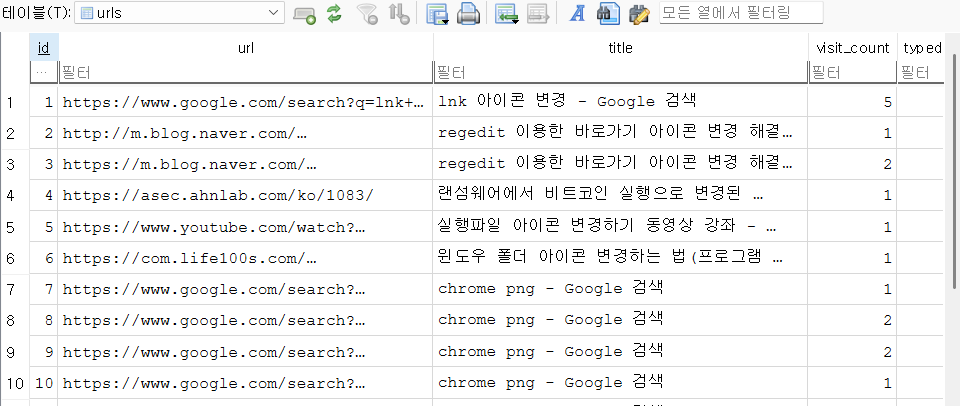Sort by the typed column header
The image size is (960, 406).
[921, 48]
